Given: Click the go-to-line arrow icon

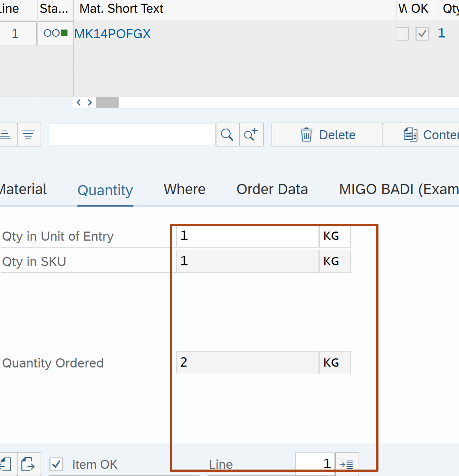Looking at the screenshot, I should (347, 464).
